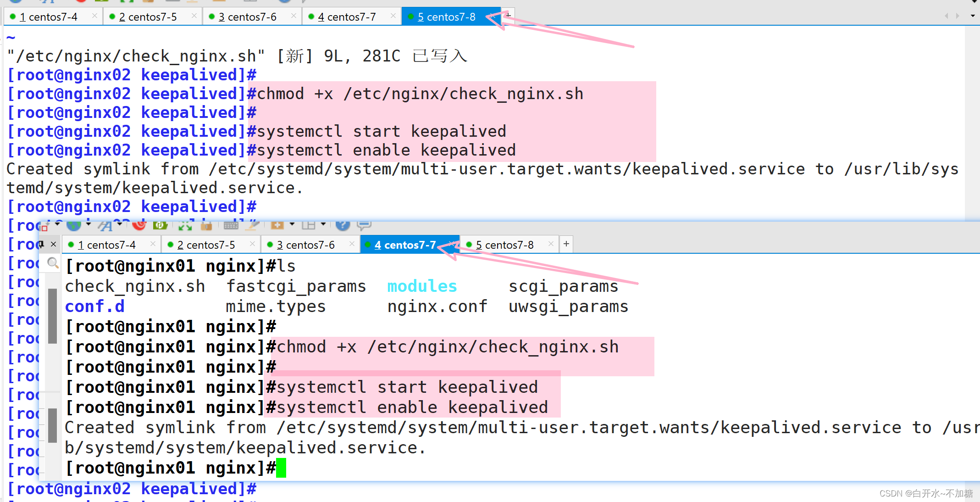Click the blue help question-mark icon

click(x=343, y=225)
